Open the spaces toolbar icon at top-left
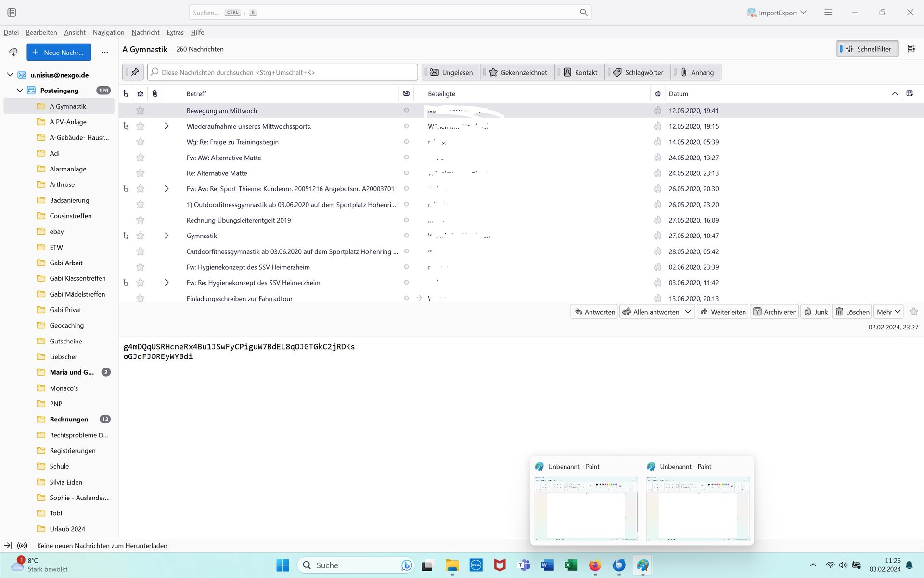Screen dimensions: 924x578 [x=12, y=13]
